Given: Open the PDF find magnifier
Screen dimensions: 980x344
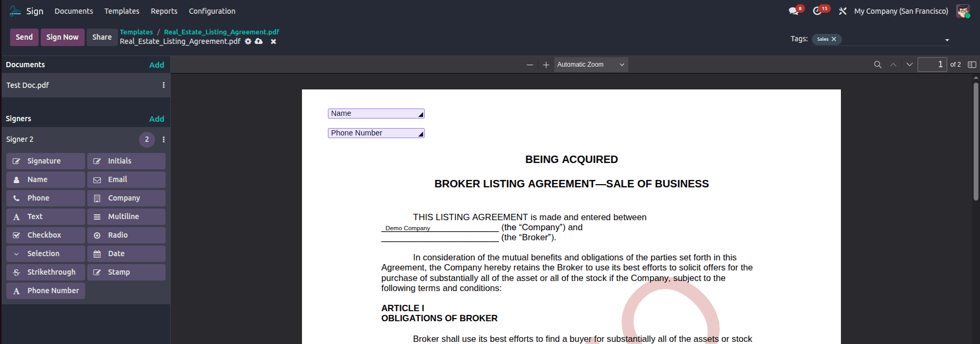Looking at the screenshot, I should (878, 65).
